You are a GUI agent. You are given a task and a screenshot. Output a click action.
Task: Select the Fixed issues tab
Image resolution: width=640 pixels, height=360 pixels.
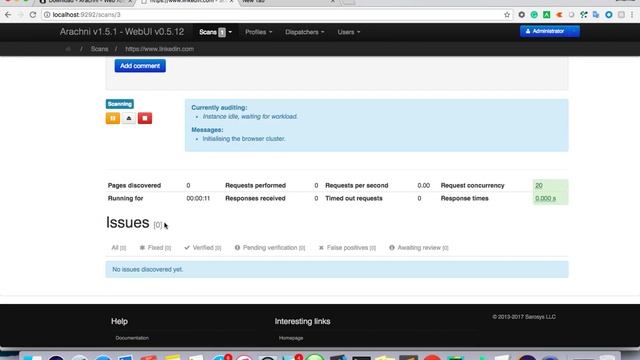coord(155,248)
